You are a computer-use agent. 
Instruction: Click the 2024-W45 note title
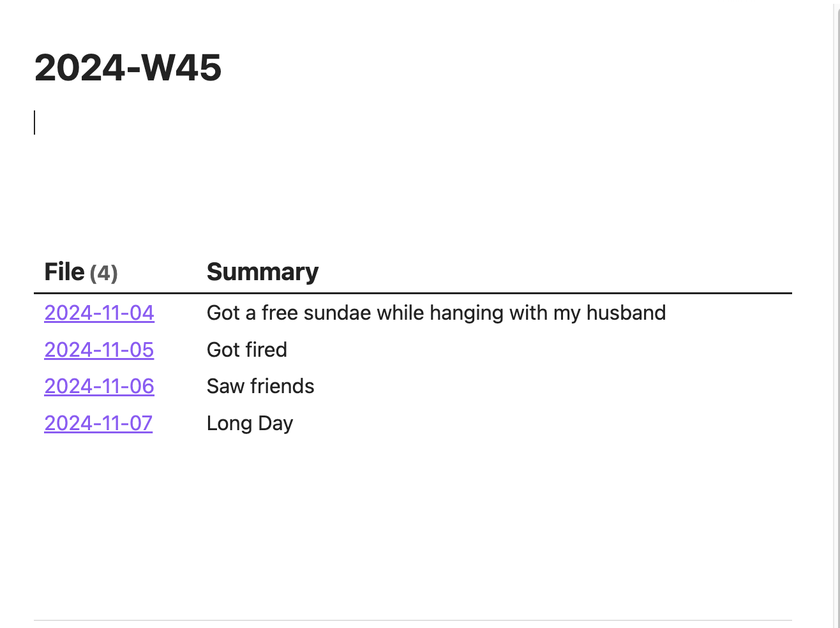pos(128,68)
